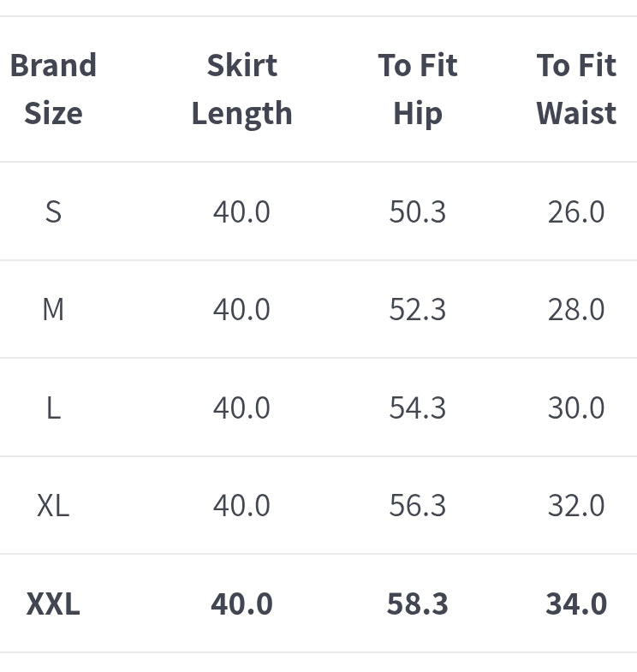Click waist value 32.0 in XL row
Screen dimensions: 637x672
[x=576, y=505]
